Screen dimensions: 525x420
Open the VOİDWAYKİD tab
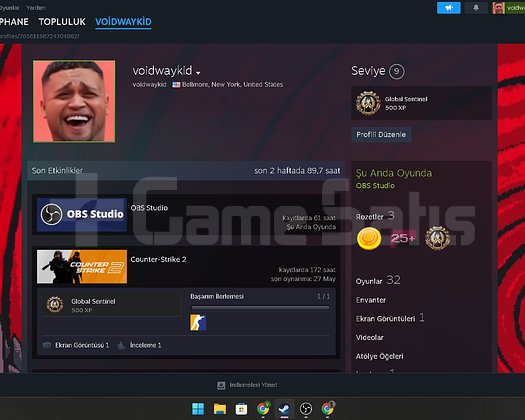coord(123,22)
